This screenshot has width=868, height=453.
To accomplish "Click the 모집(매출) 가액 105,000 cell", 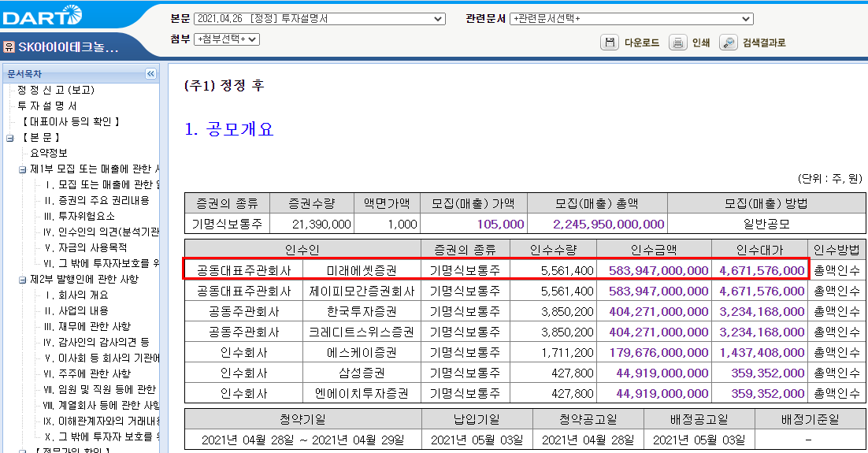I will 474,224.
